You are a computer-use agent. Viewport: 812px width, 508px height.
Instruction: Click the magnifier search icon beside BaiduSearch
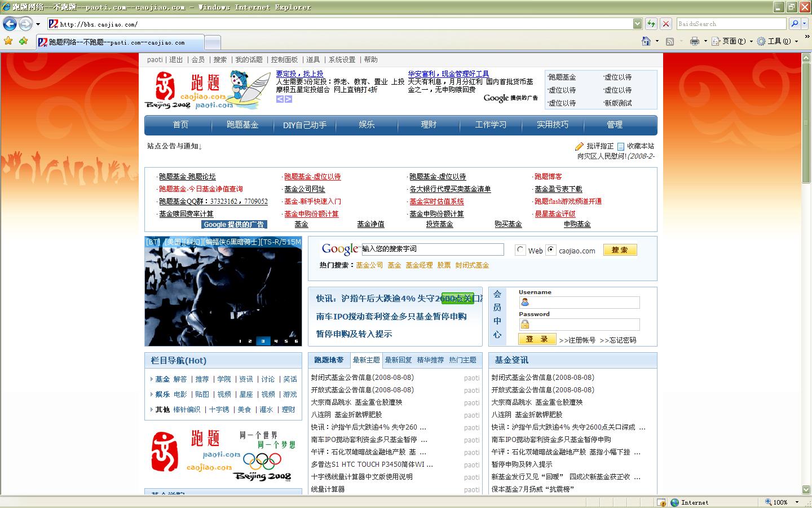(x=795, y=24)
